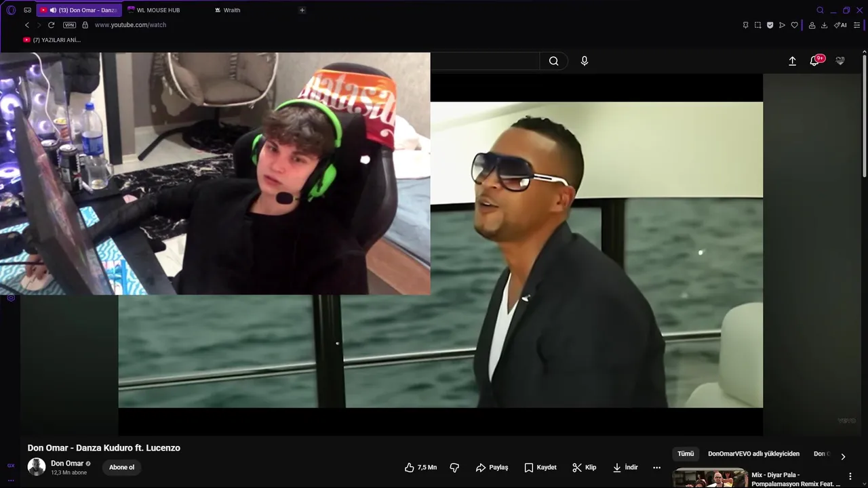Click the www.youtube.com/watch address field
This screenshot has width=868, height=488.
pos(130,25)
